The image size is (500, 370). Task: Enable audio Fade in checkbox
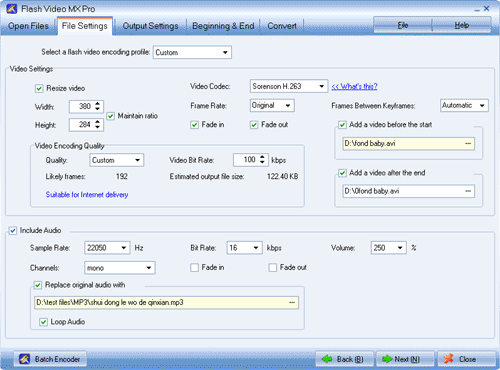[x=194, y=268]
